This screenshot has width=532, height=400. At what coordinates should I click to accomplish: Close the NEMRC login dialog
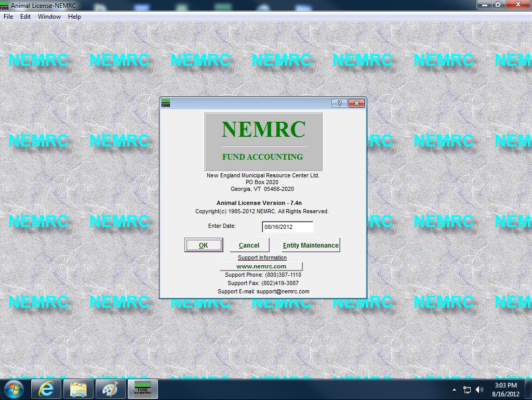(356, 103)
